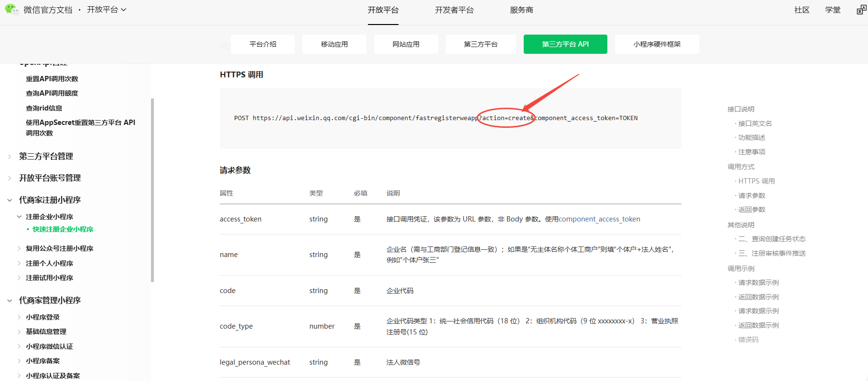Click the access_token table cell
The image size is (868, 381).
pos(240,219)
